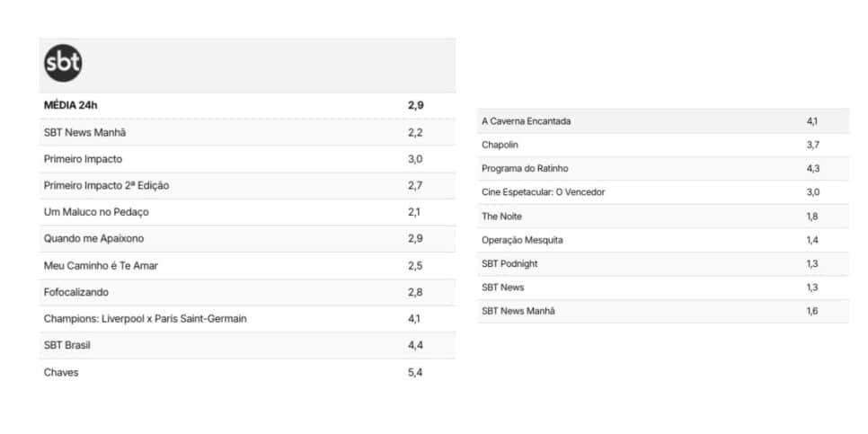Select The Noite row

(662, 216)
